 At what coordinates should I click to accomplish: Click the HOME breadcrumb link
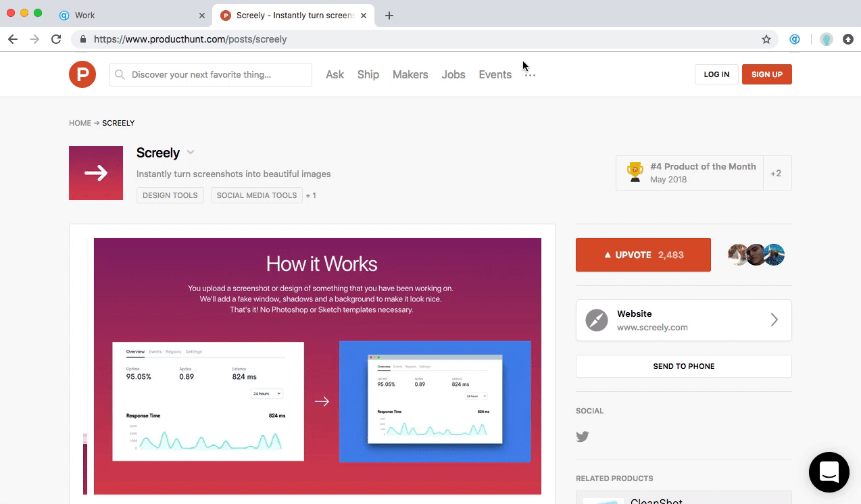coord(80,123)
